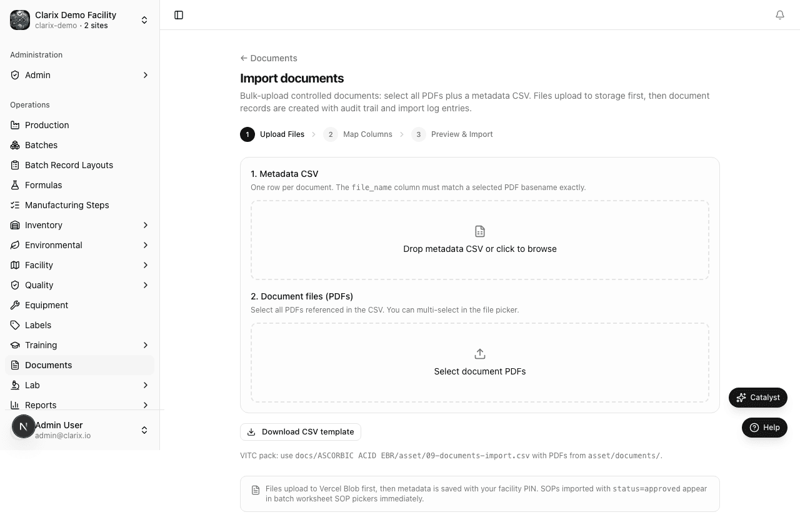
Task: Click the upload icon in PDF dropzone
Action: point(480,354)
